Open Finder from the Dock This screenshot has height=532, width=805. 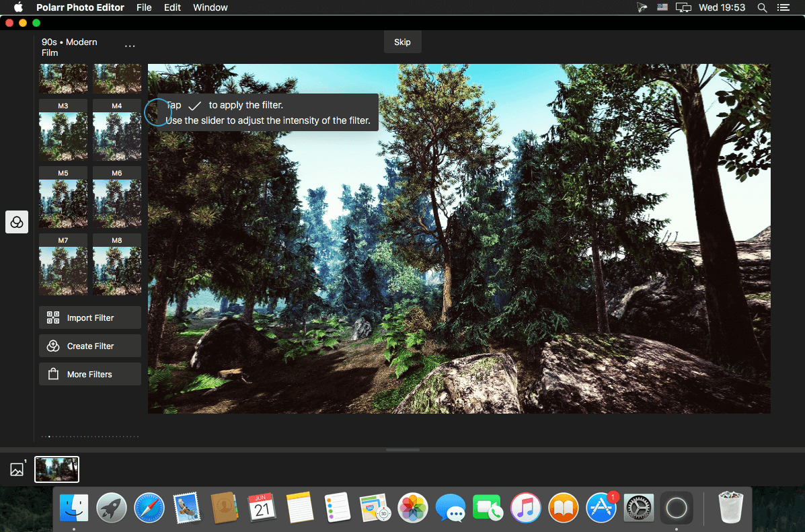(74, 508)
